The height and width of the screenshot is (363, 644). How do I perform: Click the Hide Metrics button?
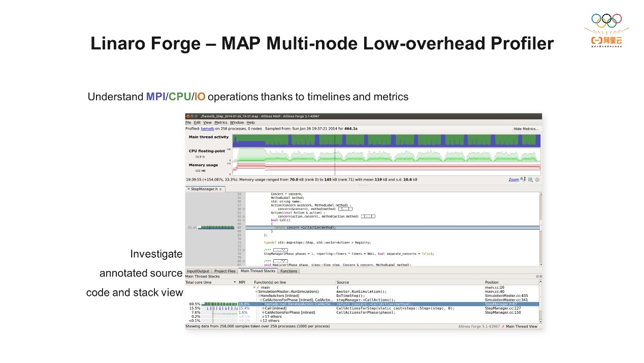coord(526,129)
